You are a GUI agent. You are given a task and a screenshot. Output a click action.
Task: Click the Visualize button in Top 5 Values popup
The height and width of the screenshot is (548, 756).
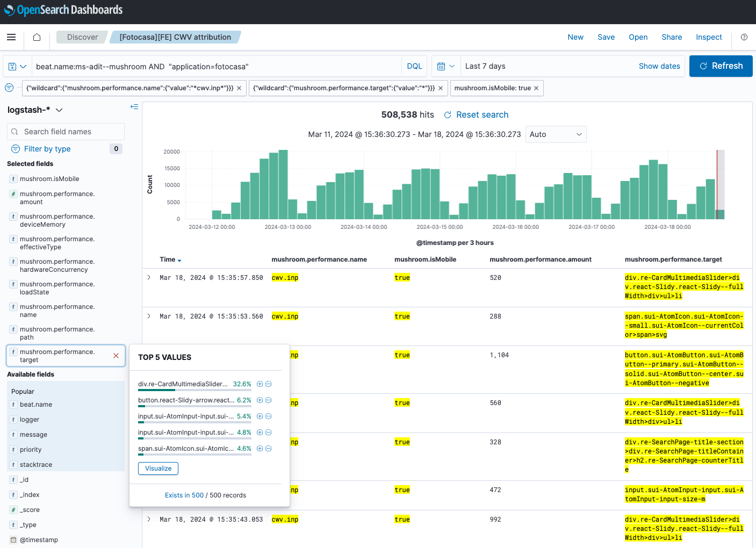158,468
